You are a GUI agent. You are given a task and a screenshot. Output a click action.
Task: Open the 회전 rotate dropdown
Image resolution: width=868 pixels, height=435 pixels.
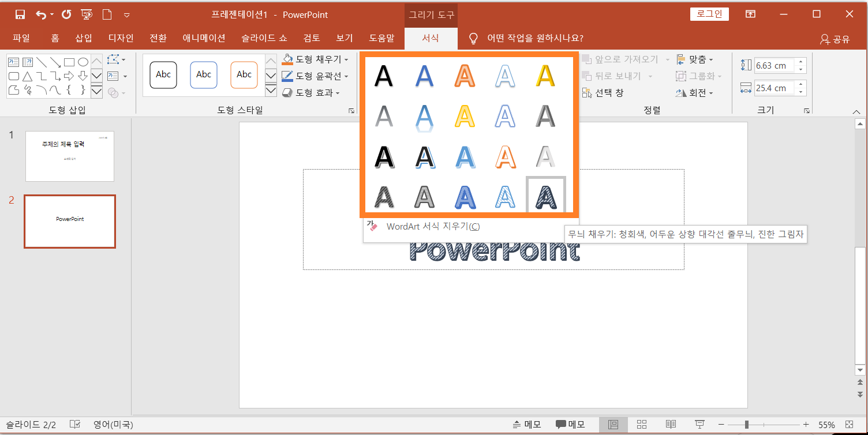(694, 92)
